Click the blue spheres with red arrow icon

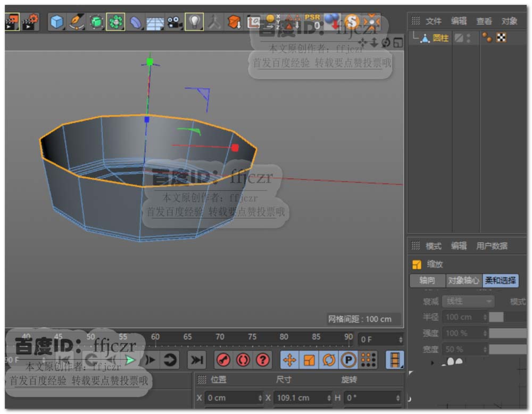pos(332,22)
